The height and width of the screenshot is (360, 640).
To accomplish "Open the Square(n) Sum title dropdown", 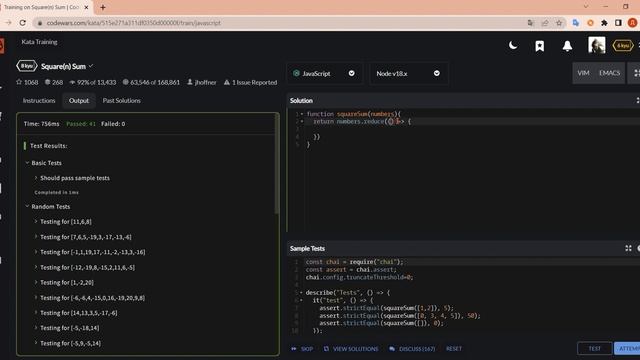I will click(x=91, y=66).
